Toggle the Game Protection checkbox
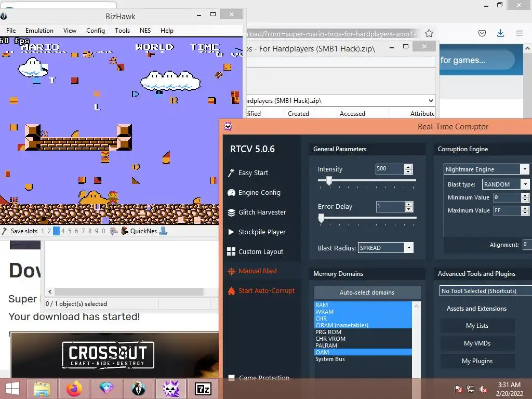Image resolution: width=532 pixels, height=399 pixels. pyautogui.click(x=231, y=378)
